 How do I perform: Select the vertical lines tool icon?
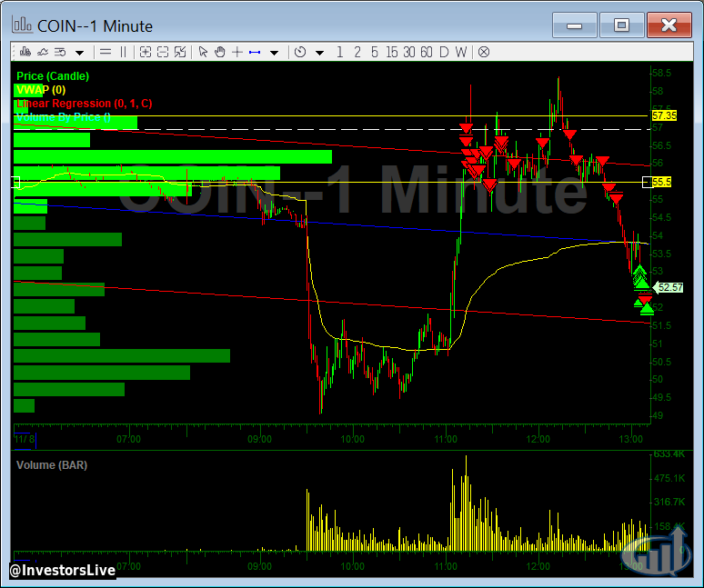pos(123,52)
